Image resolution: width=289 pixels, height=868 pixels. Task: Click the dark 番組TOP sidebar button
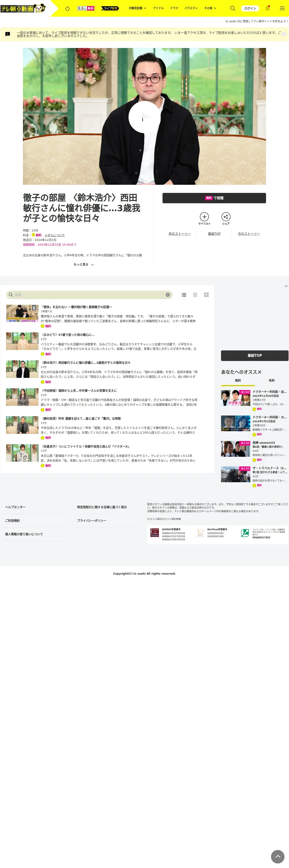coord(255,356)
